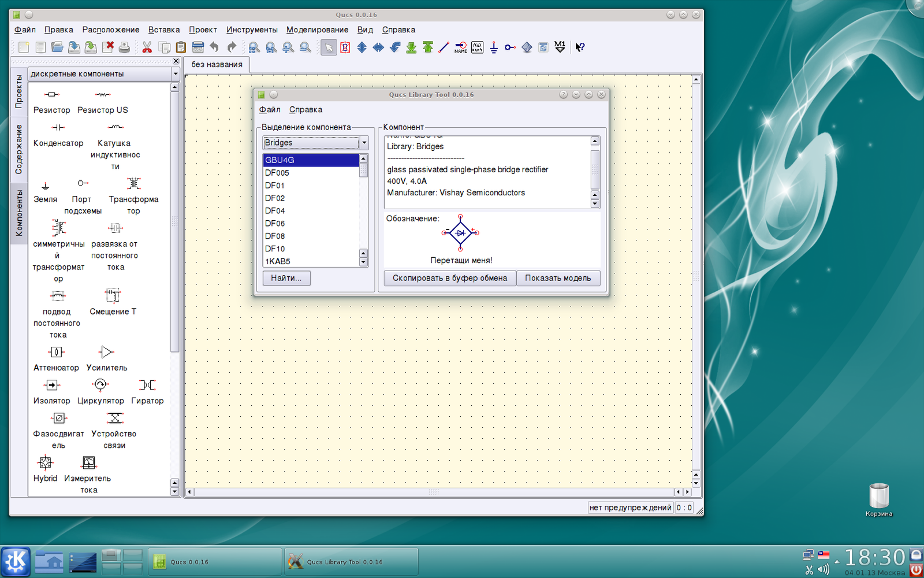Viewport: 924px width, 578px height.
Task: Open the Корзина trash on desktop
Action: tap(878, 500)
